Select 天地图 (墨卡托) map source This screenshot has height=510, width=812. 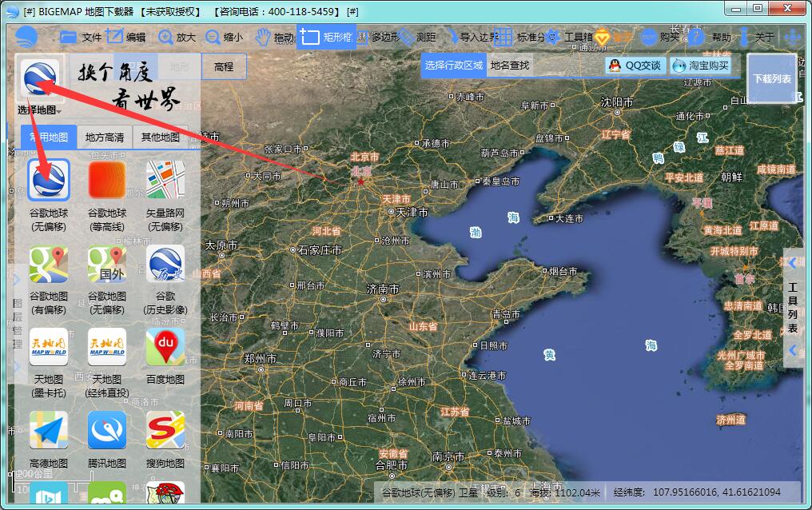click(x=49, y=348)
